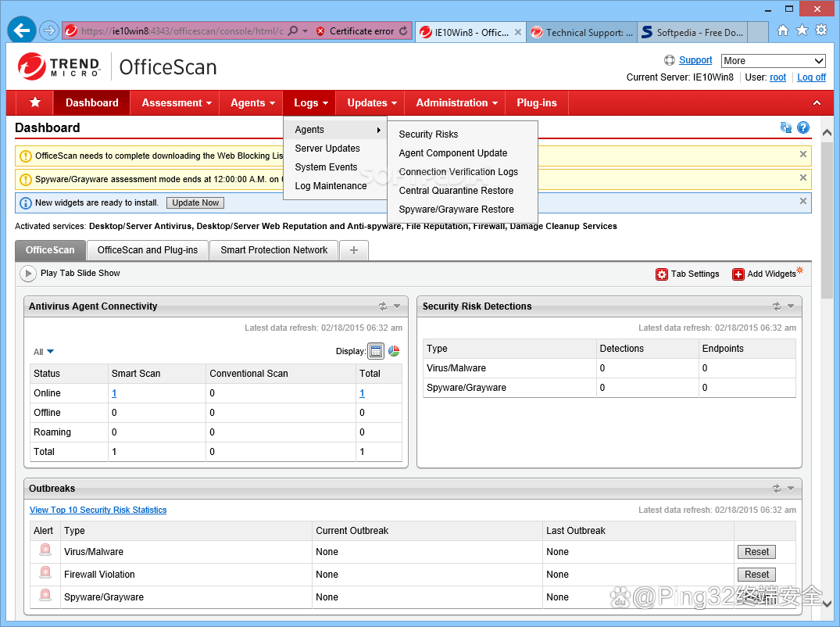840x627 pixels.
Task: Dismiss the Spyware/Grayware assessment mode warning
Action: click(x=803, y=177)
